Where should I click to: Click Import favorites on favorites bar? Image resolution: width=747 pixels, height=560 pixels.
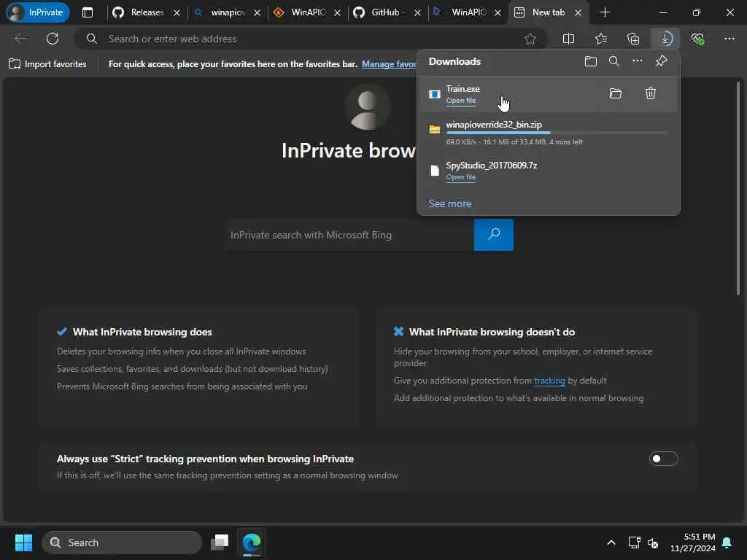[47, 64]
